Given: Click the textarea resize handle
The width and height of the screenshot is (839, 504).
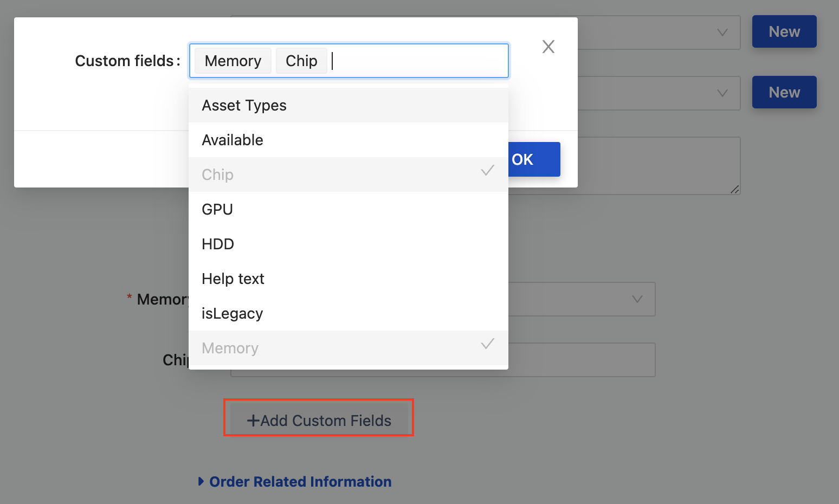Looking at the screenshot, I should tap(735, 190).
